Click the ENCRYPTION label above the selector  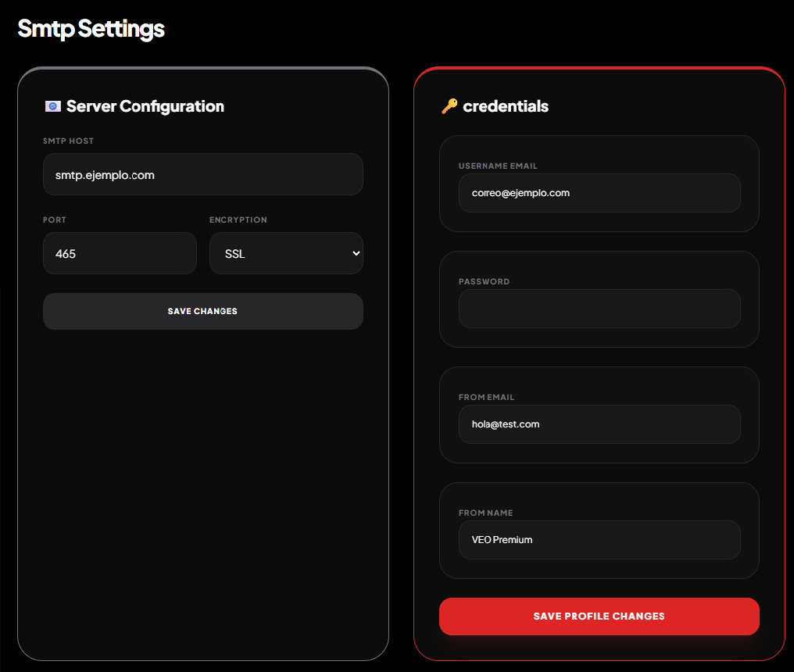coord(238,220)
